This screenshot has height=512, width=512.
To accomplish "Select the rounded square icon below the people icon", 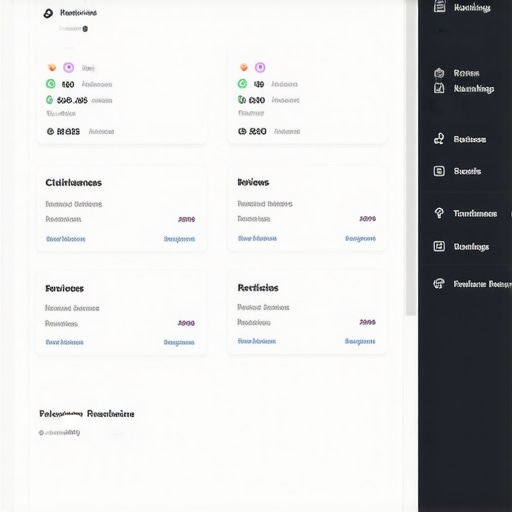I will coord(439,171).
